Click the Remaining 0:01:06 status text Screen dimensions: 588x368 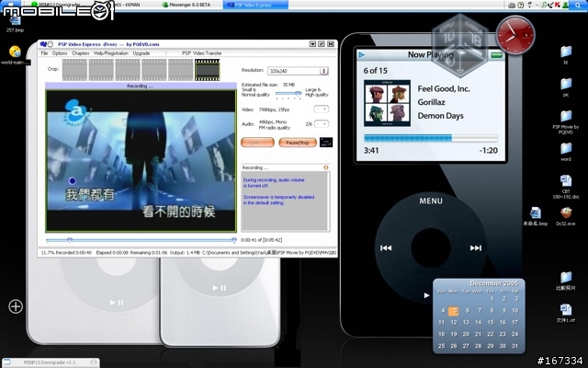point(149,253)
